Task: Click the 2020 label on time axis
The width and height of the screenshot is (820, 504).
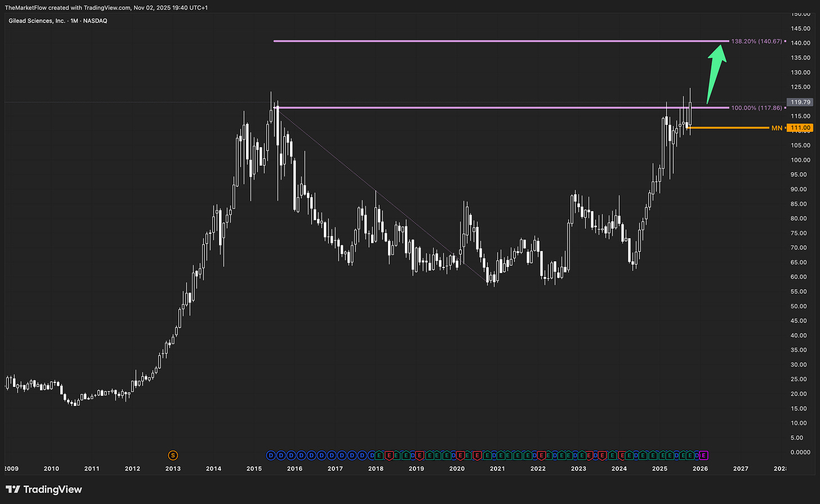Action: [x=457, y=469]
